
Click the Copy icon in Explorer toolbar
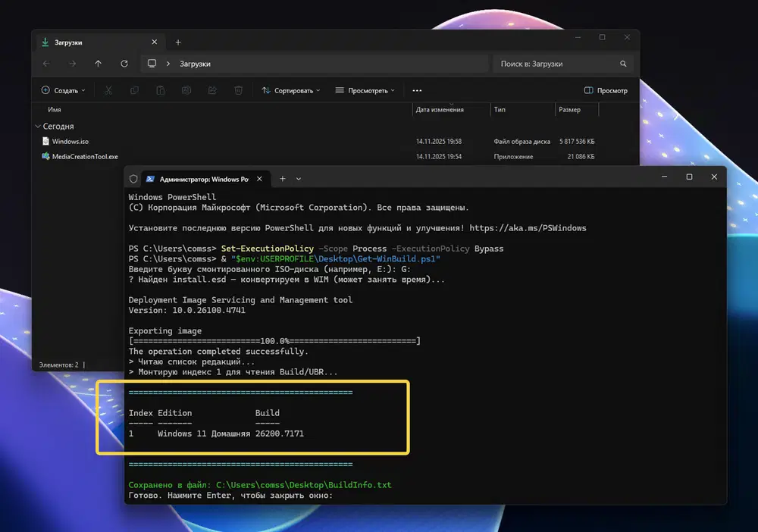pos(134,90)
